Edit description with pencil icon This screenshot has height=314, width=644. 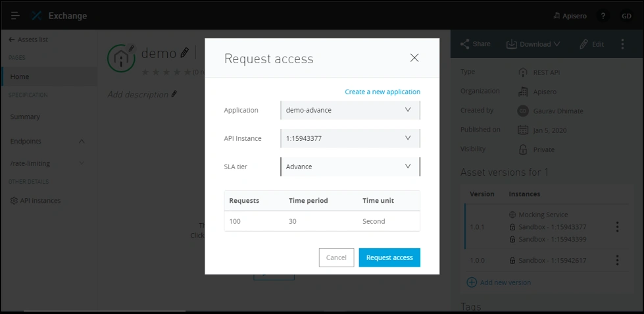[x=174, y=94]
